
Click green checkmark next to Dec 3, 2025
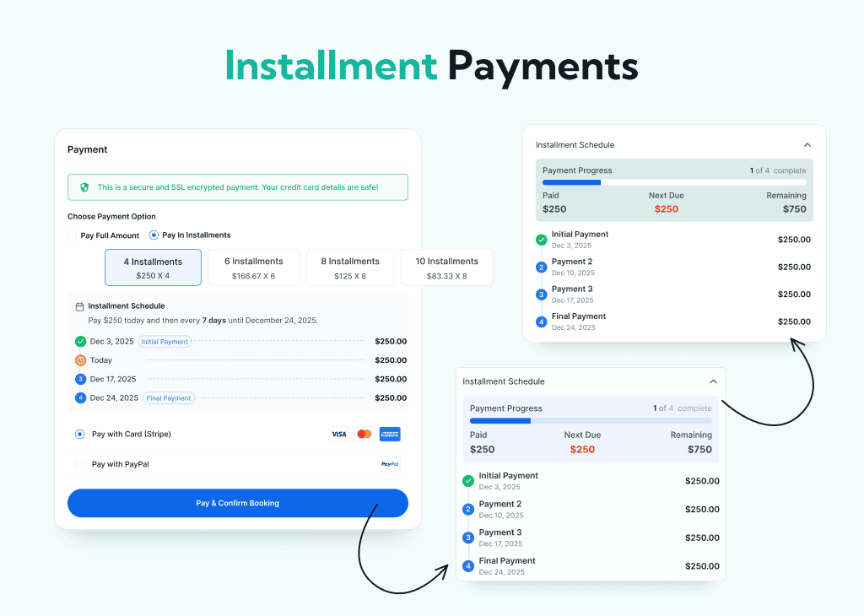coord(80,342)
